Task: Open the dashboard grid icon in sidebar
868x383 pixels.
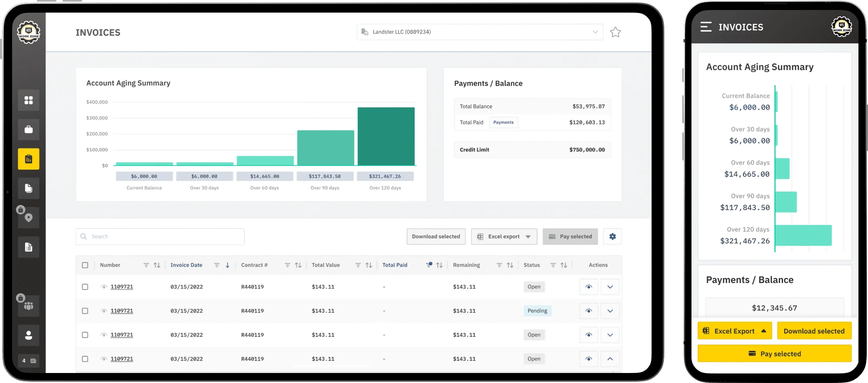Action: [29, 100]
